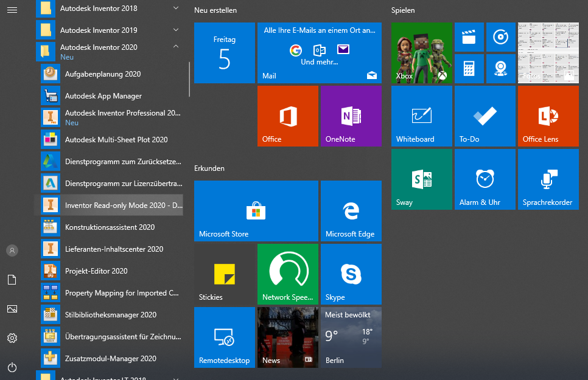Choose Zusatzmodul-Manager 2020 in the list
Image resolution: width=588 pixels, height=380 pixels.
(111, 359)
